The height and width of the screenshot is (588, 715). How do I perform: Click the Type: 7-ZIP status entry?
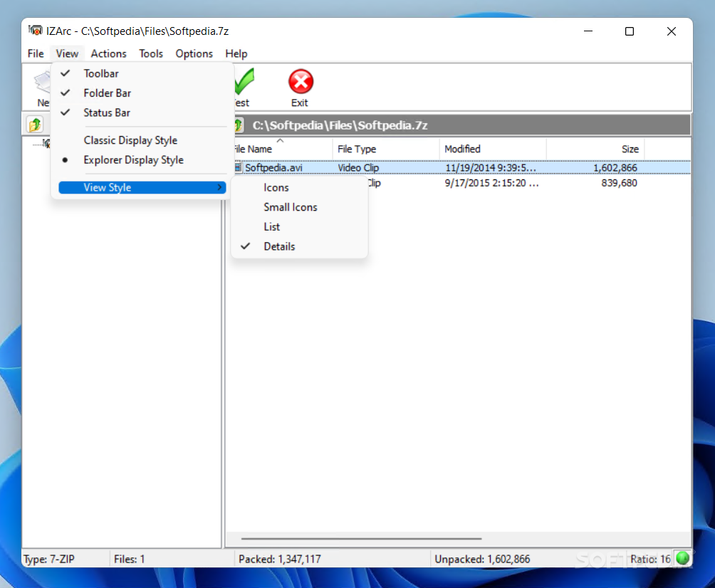tap(49, 559)
